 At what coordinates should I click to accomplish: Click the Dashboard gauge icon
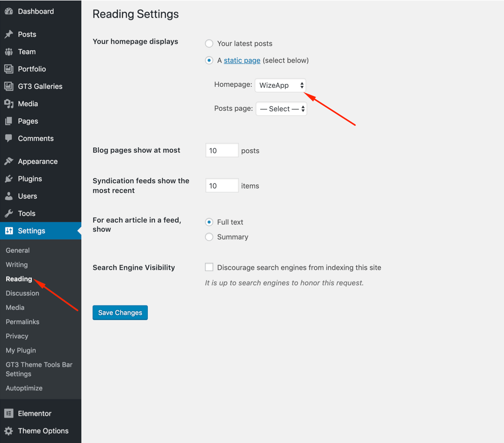pos(9,11)
